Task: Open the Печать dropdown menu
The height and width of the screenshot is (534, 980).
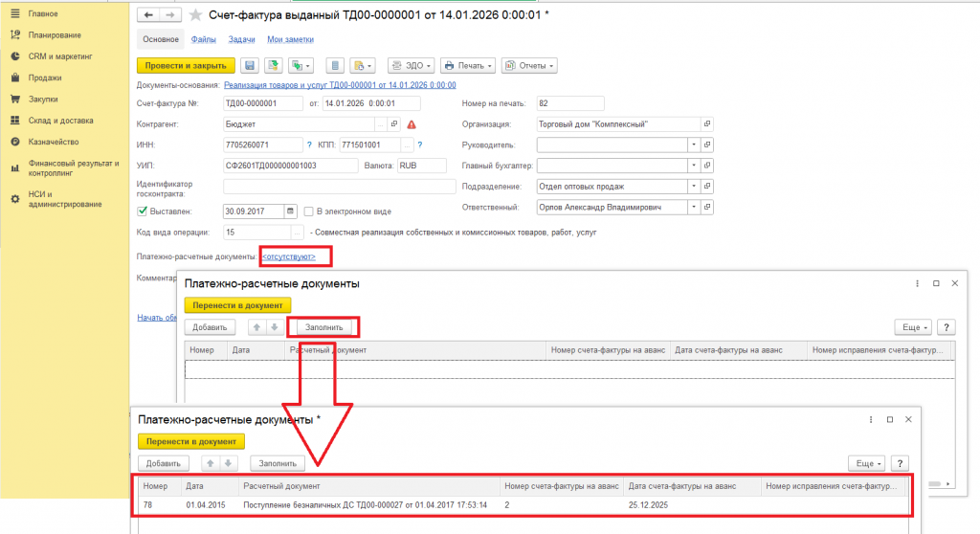Action: [x=468, y=66]
